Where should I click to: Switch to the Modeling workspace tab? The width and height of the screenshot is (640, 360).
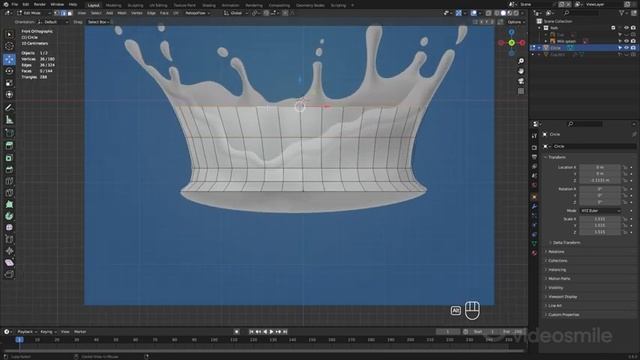pyautogui.click(x=113, y=5)
